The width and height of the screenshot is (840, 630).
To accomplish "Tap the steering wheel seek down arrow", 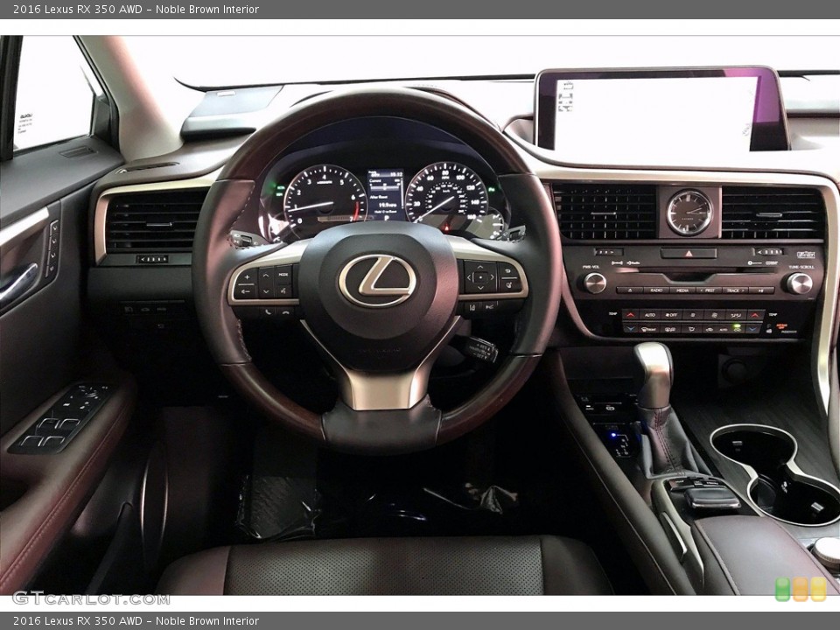I will click(266, 291).
